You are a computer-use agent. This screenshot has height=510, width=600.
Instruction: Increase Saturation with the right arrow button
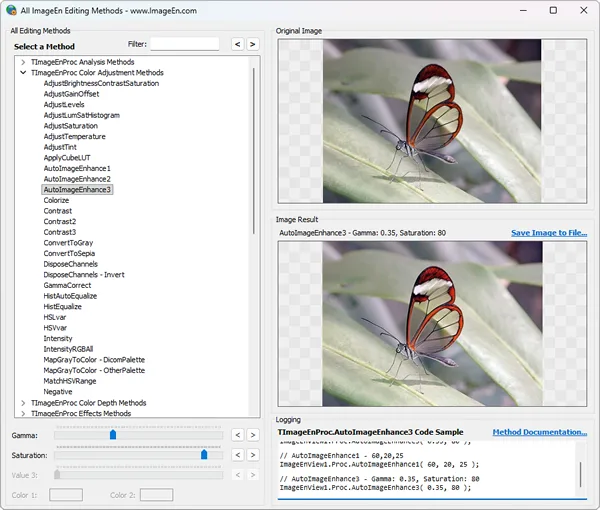point(255,455)
